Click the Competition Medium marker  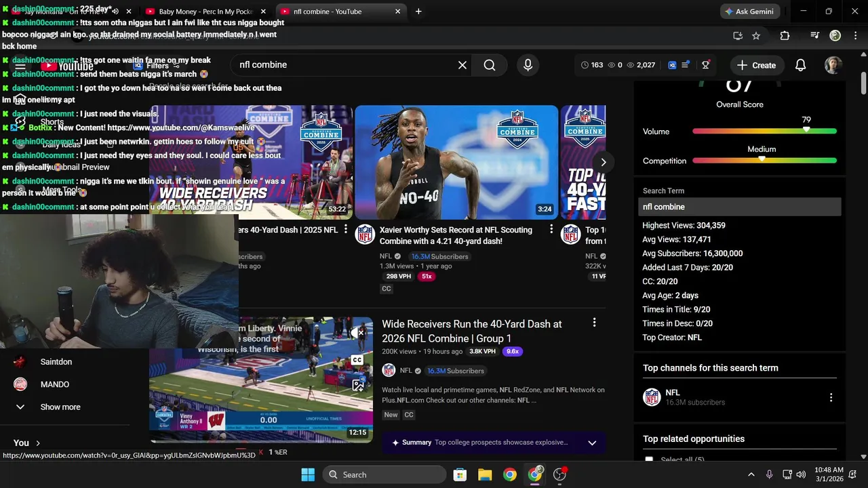(762, 159)
